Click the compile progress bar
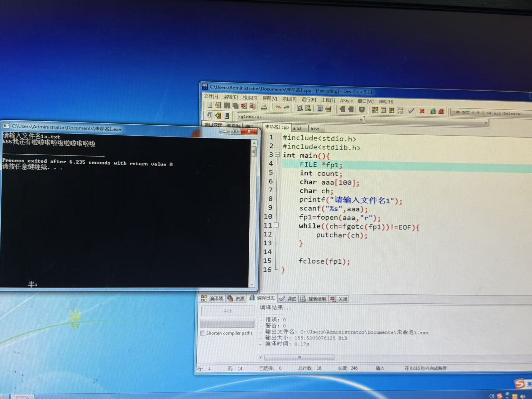 (x=228, y=323)
